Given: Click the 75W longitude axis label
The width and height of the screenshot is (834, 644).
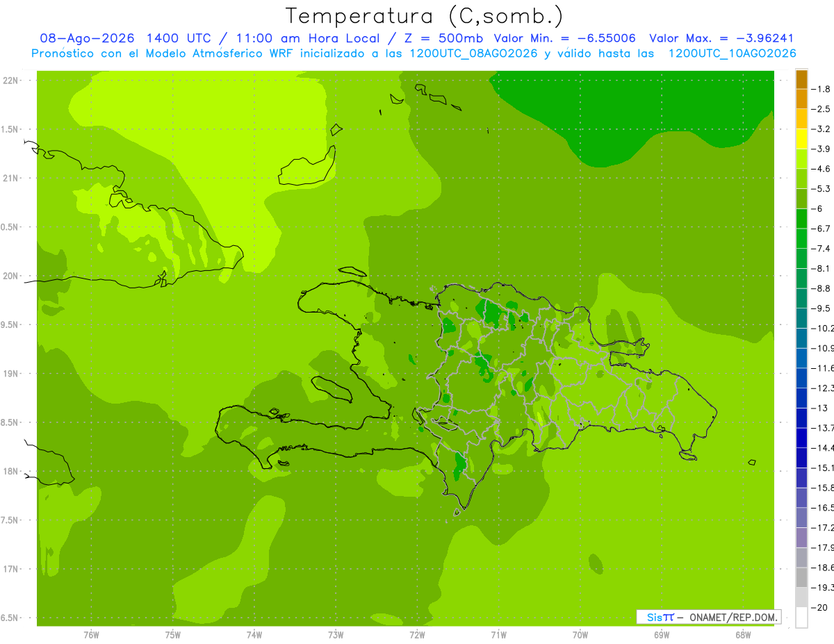Looking at the screenshot, I should pyautogui.click(x=173, y=634).
